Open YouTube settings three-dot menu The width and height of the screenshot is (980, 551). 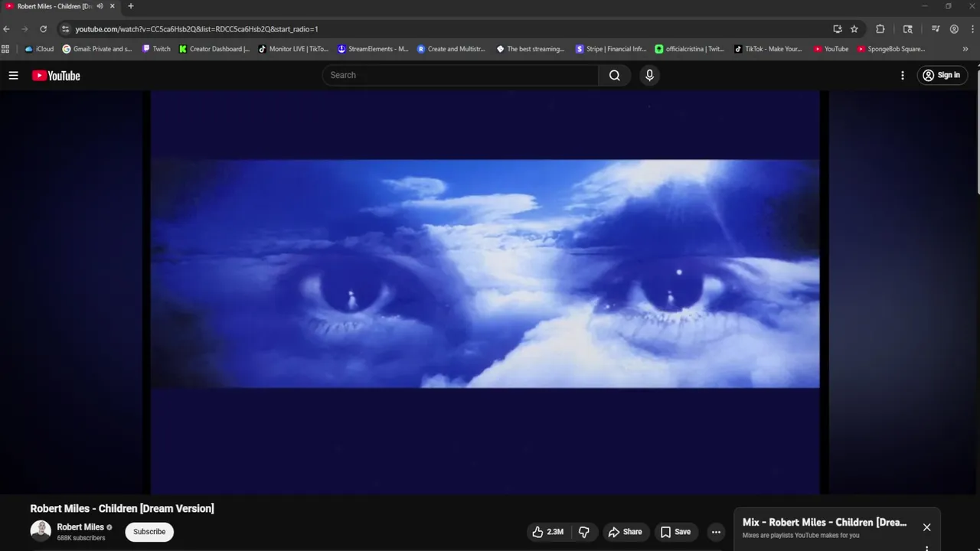[x=903, y=75]
